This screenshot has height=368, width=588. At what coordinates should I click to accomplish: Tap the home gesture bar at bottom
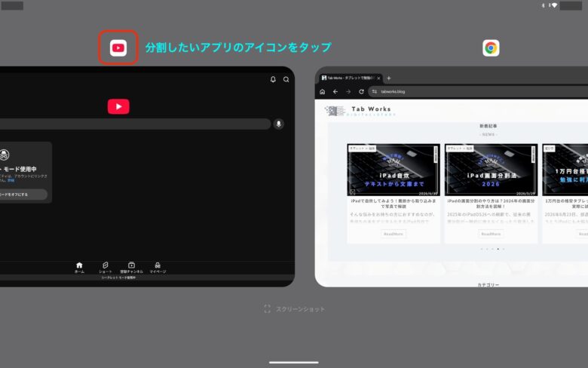[x=294, y=363]
